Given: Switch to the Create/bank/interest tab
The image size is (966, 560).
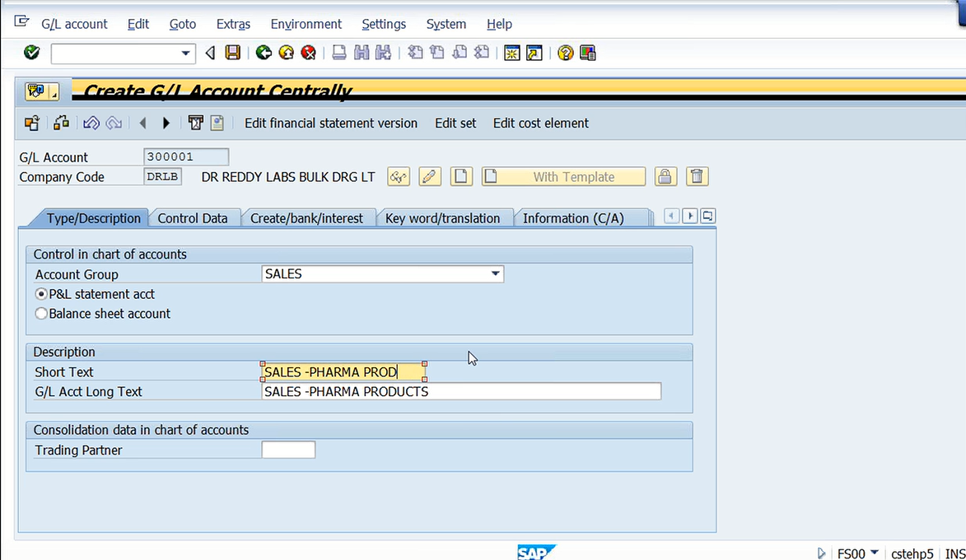Looking at the screenshot, I should pyautogui.click(x=306, y=218).
